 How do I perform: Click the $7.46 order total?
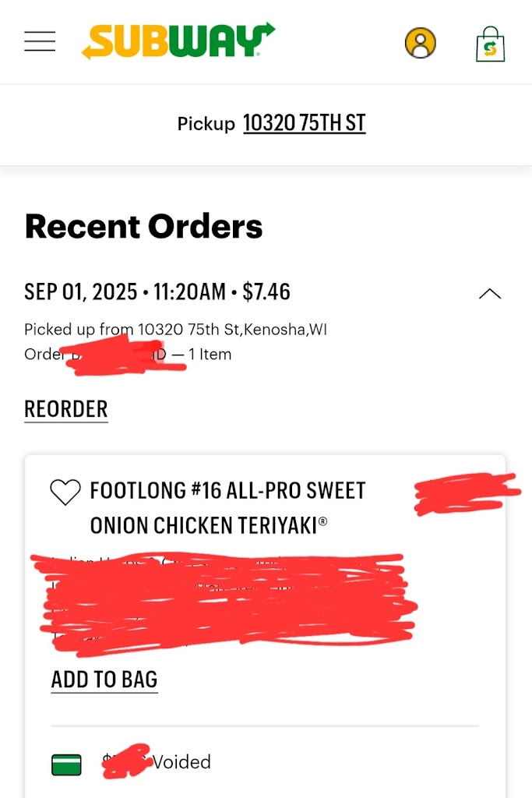[x=266, y=292]
